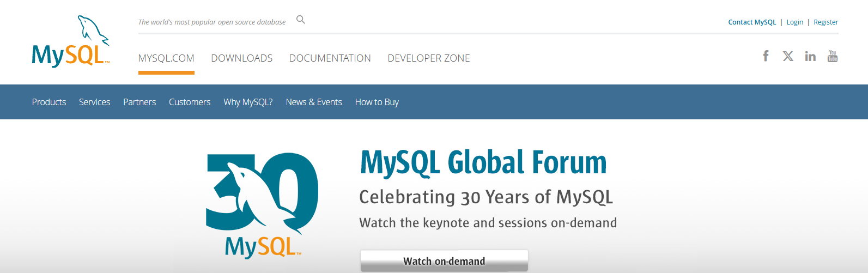
Task: Click the Register link
Action: coord(826,22)
